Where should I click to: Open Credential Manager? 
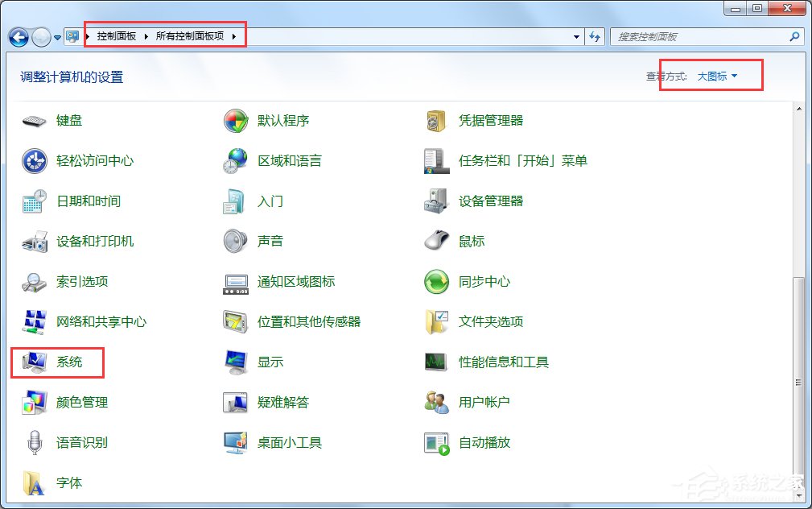click(x=489, y=120)
